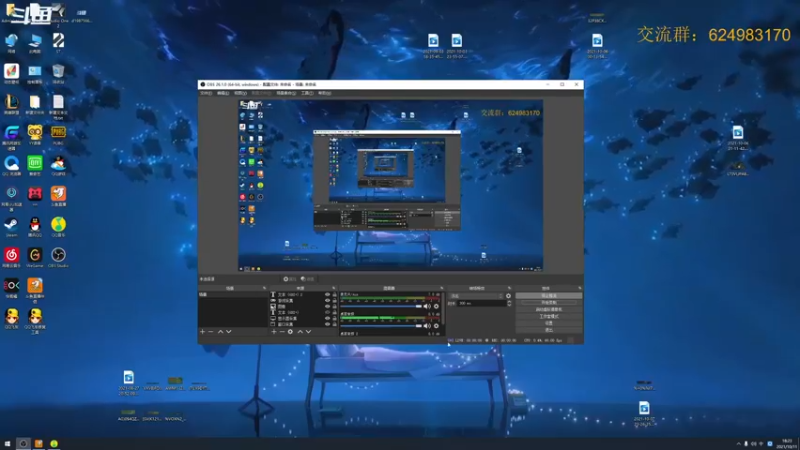Toggle visibility of 显示器采集 source
Viewport: 800px width, 450px height.
328,318
